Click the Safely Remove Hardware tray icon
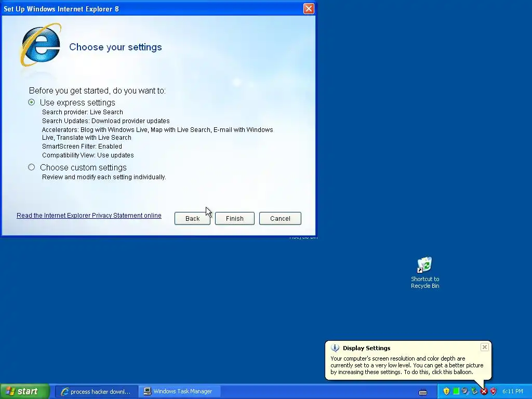The width and height of the screenshot is (532, 399). click(x=474, y=391)
